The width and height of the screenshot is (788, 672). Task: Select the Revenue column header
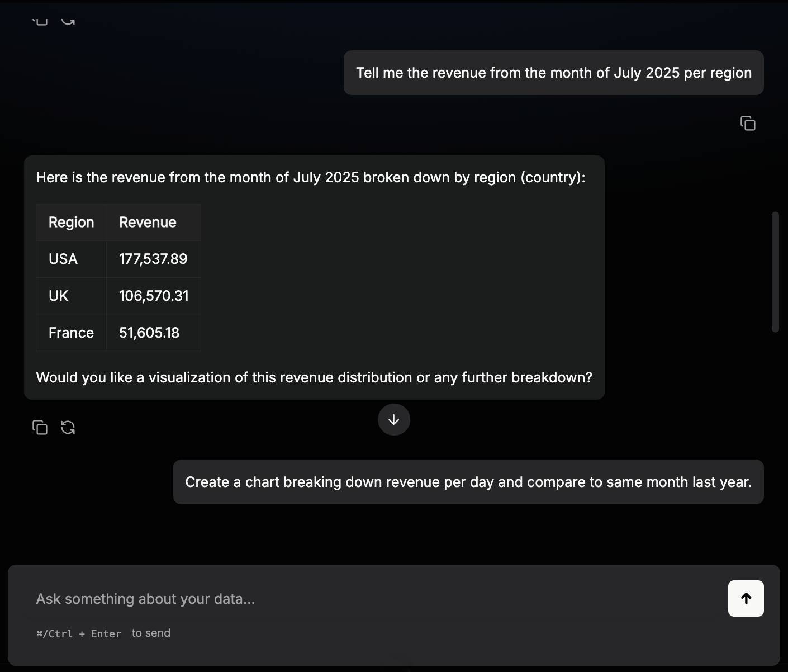148,223
